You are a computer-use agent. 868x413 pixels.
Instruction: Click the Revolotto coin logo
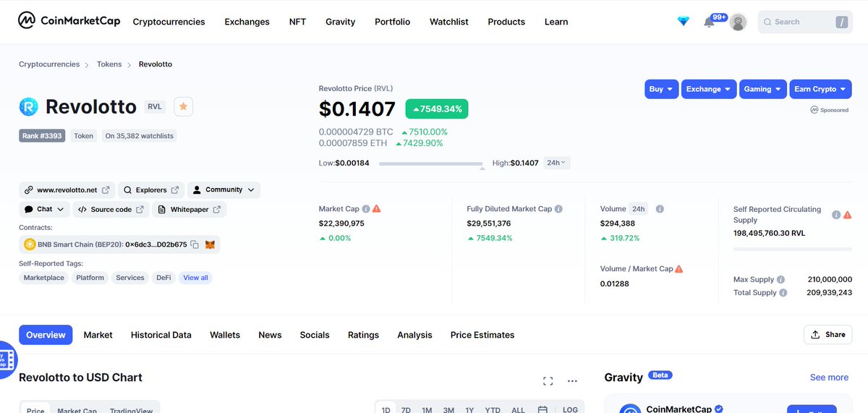coord(29,107)
